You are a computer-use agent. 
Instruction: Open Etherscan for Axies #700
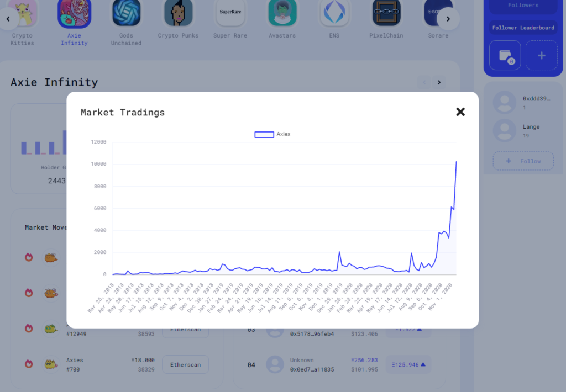(x=186, y=364)
